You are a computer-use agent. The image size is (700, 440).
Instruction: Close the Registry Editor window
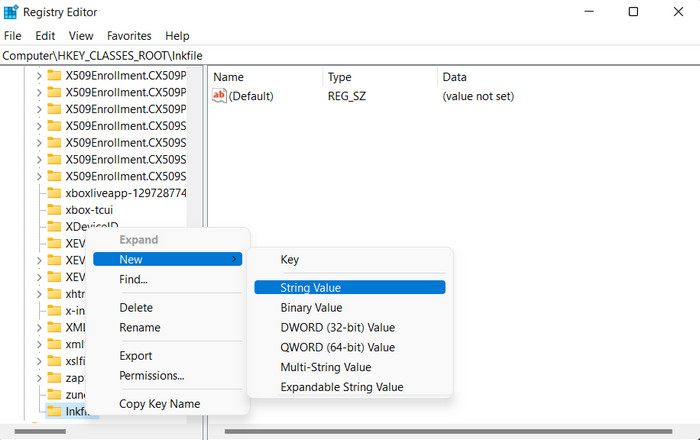(678, 12)
